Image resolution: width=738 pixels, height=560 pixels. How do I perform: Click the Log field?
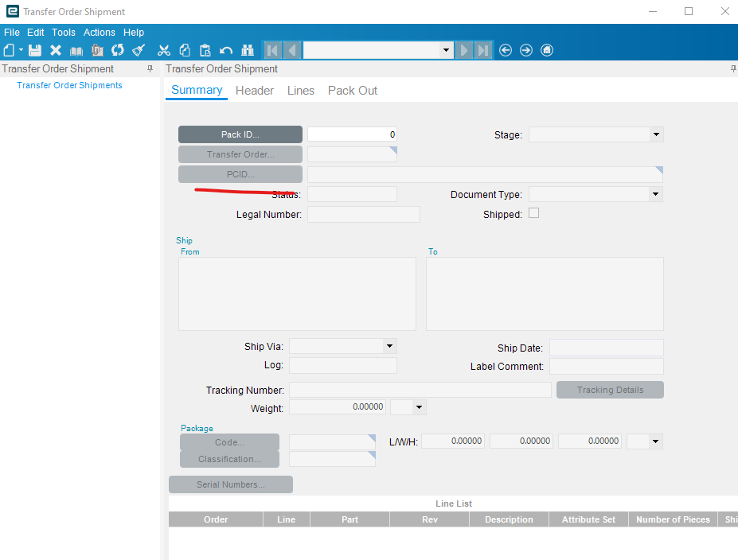[343, 365]
